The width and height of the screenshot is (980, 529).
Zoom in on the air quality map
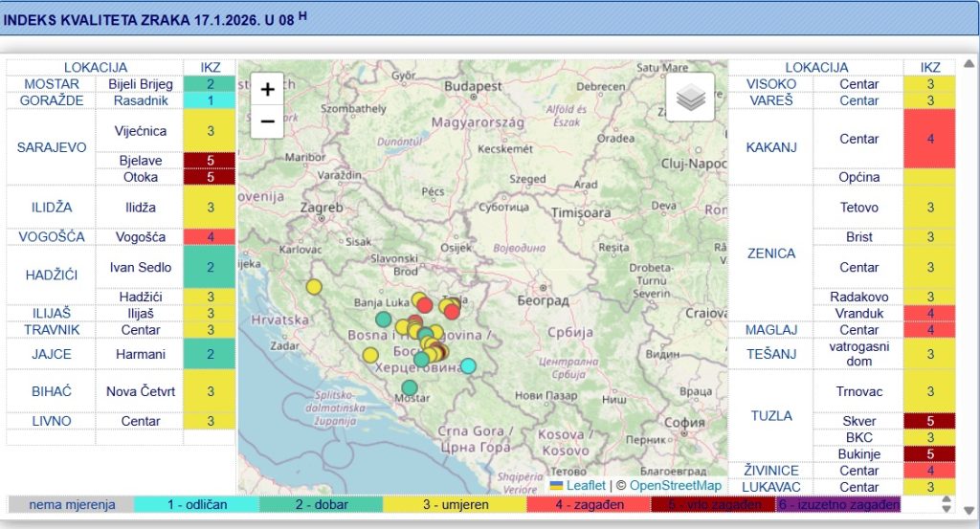point(268,90)
